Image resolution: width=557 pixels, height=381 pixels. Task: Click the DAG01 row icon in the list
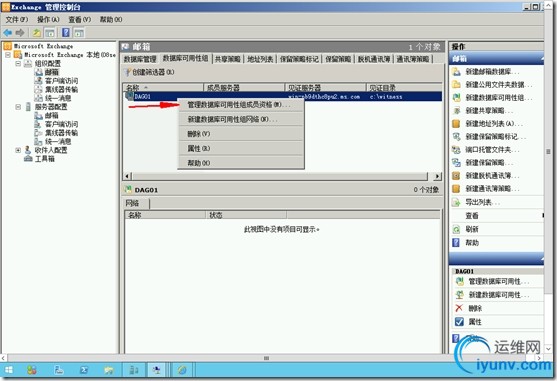pyautogui.click(x=129, y=96)
